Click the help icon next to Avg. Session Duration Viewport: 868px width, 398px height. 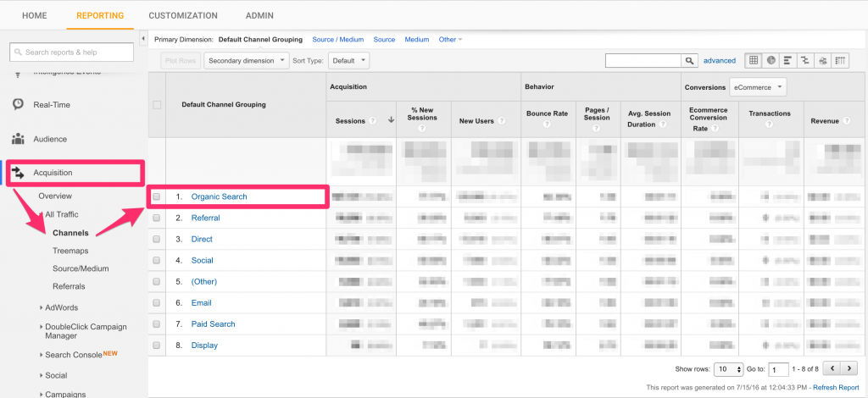(662, 124)
